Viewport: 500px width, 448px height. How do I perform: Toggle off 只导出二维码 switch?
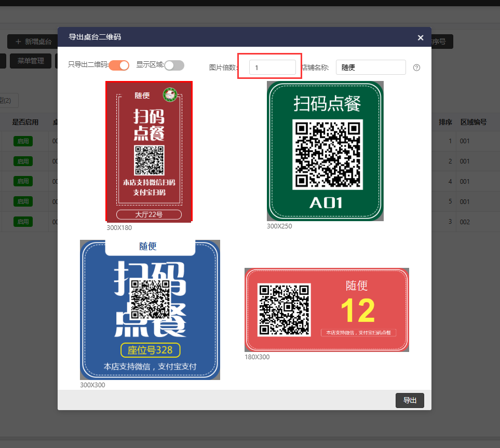point(119,65)
